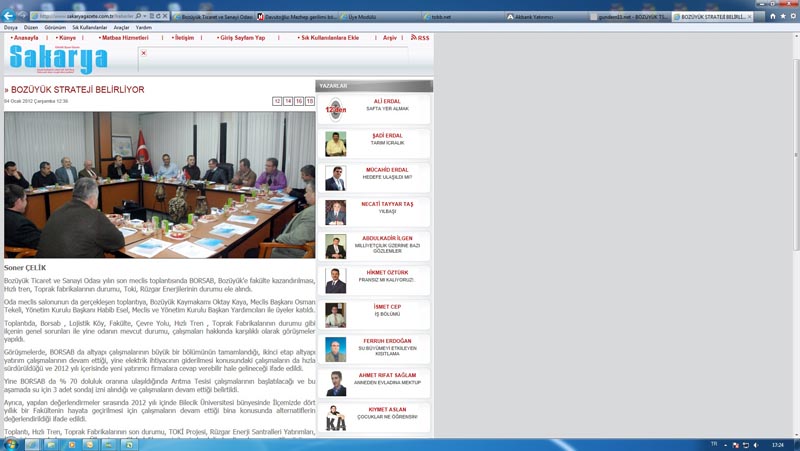Open address bar autocomplete dropdown arrow
Viewport: 800px width, 451px height.
click(x=145, y=16)
